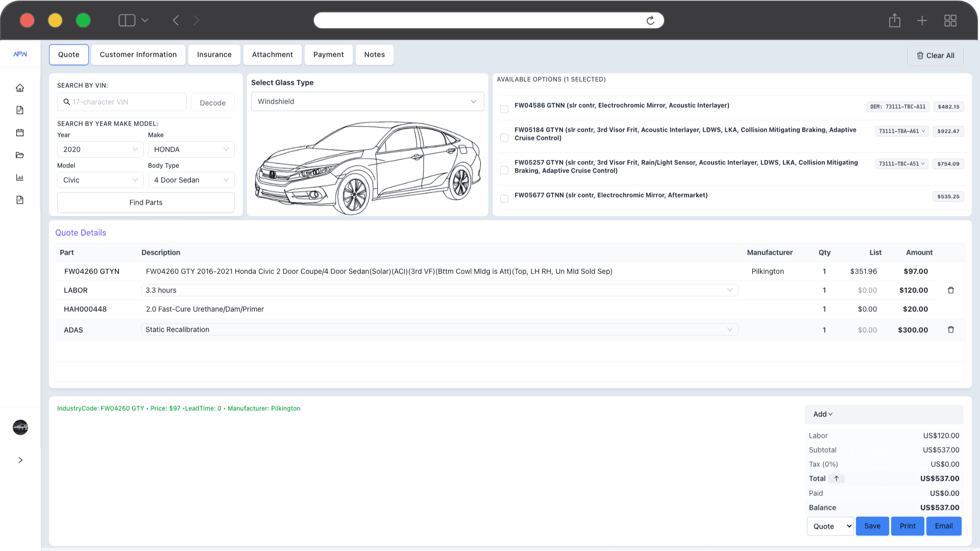Open the labor hours dropdown
The height and width of the screenshot is (551, 980).
[439, 290]
